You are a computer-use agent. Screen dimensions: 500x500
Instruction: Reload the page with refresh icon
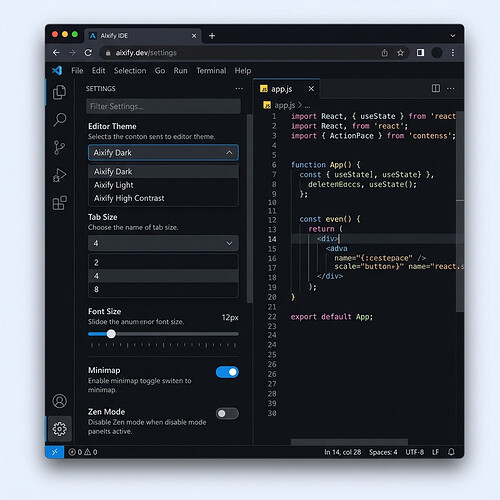pyautogui.click(x=88, y=53)
